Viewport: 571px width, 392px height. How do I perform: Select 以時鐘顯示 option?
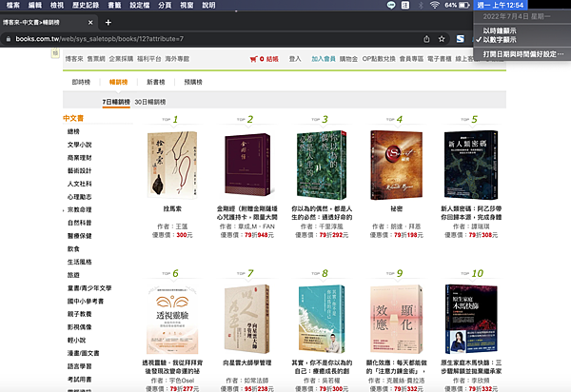point(500,31)
